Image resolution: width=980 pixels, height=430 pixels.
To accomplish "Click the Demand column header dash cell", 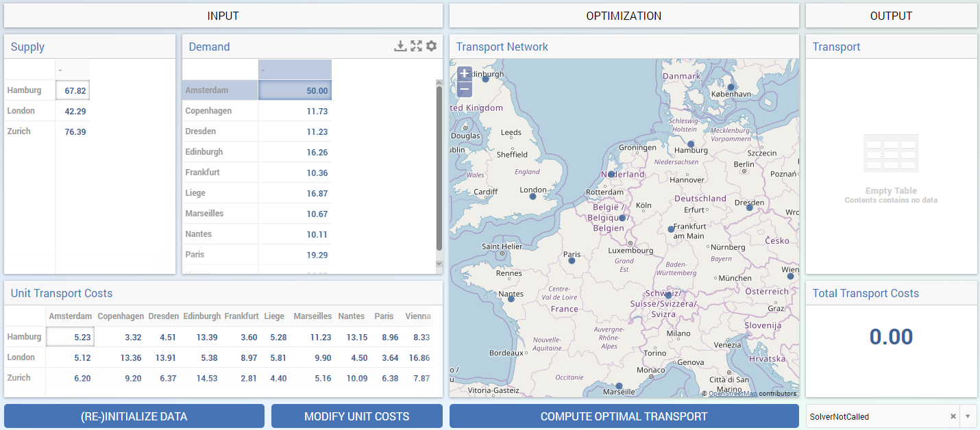I will 295,70.
